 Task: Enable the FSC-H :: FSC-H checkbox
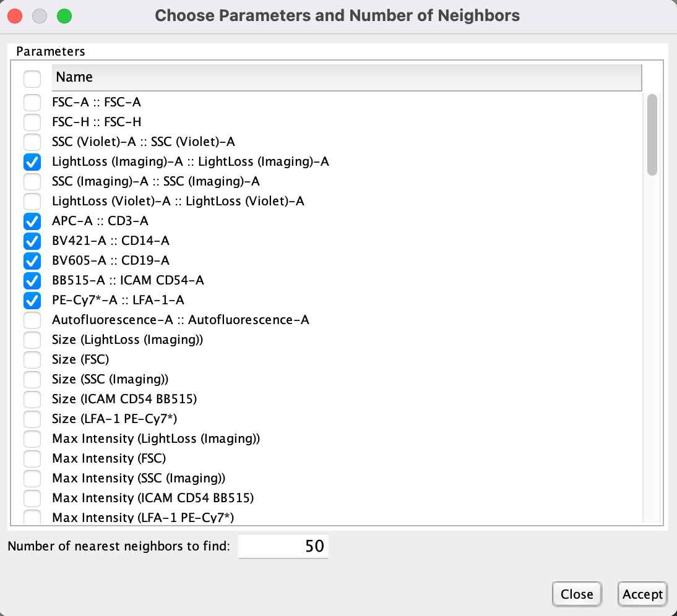[x=32, y=122]
